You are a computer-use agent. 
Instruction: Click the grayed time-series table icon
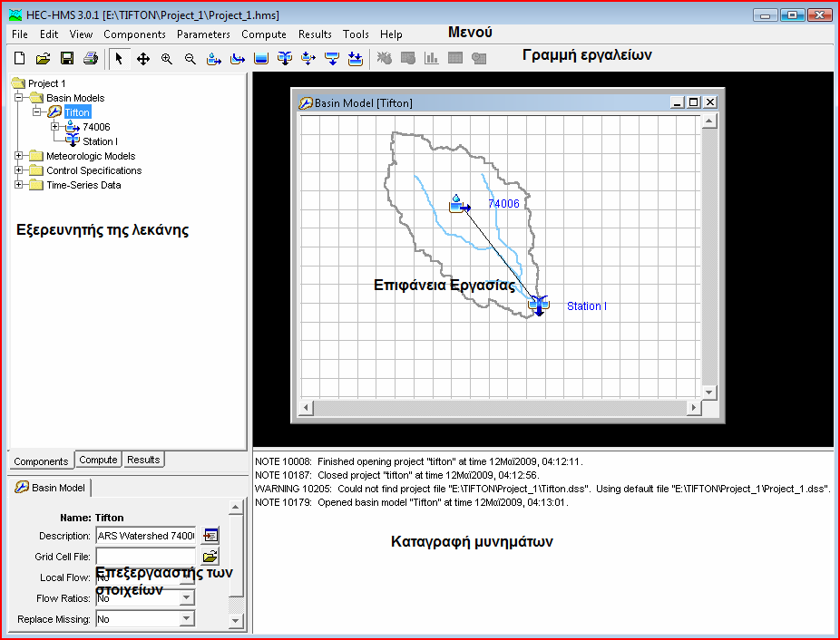478,58
